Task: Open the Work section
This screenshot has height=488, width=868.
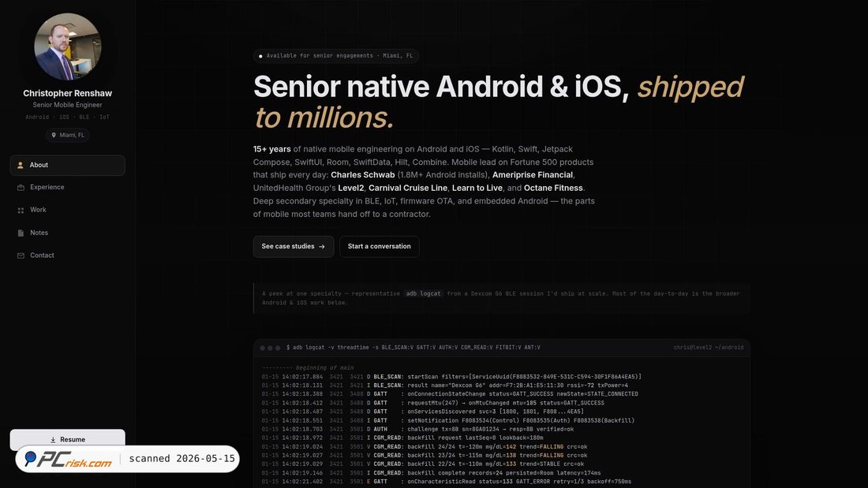Action: tap(68, 210)
